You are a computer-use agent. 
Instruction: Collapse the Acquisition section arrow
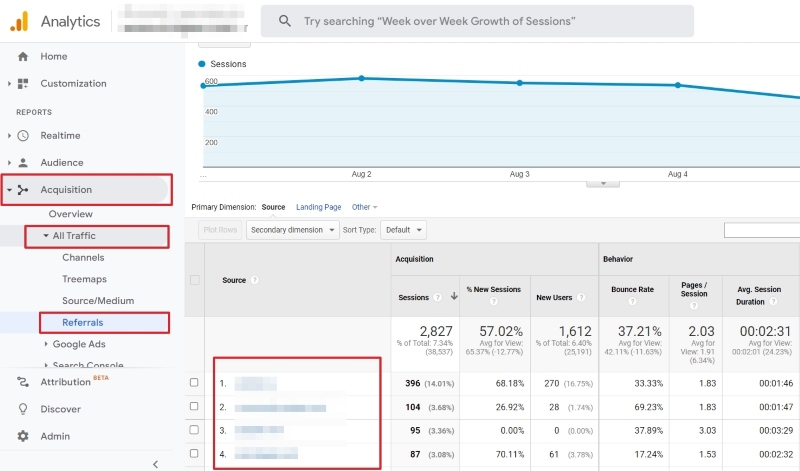click(9, 190)
